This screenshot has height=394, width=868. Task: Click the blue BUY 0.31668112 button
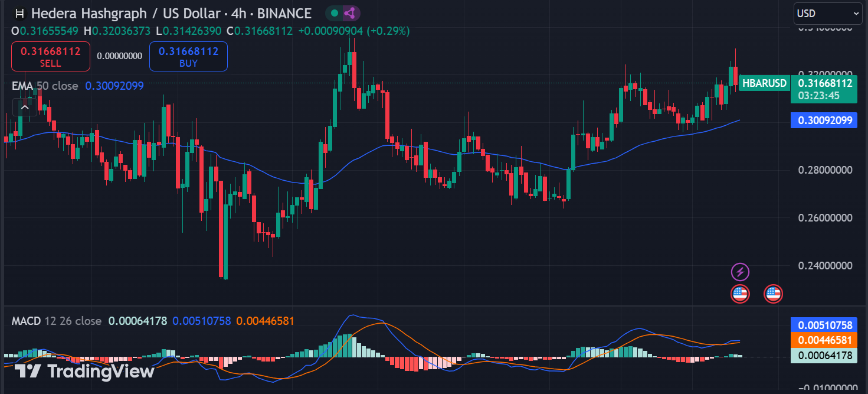[x=188, y=57]
